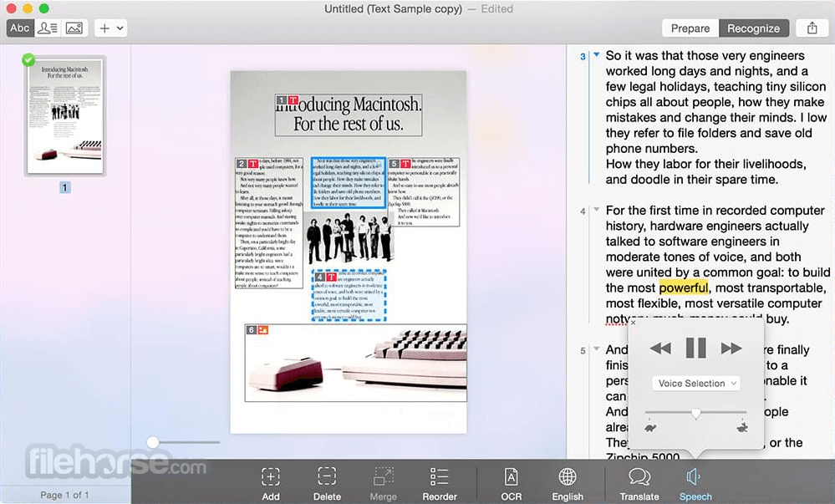Toggle the Speech tool
Viewport: 835px width, 504px height.
[695, 484]
